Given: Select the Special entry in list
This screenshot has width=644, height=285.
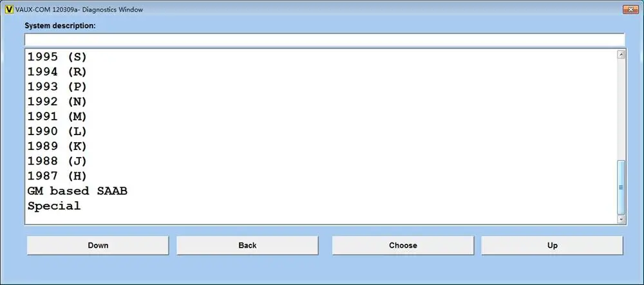Looking at the screenshot, I should point(54,207).
